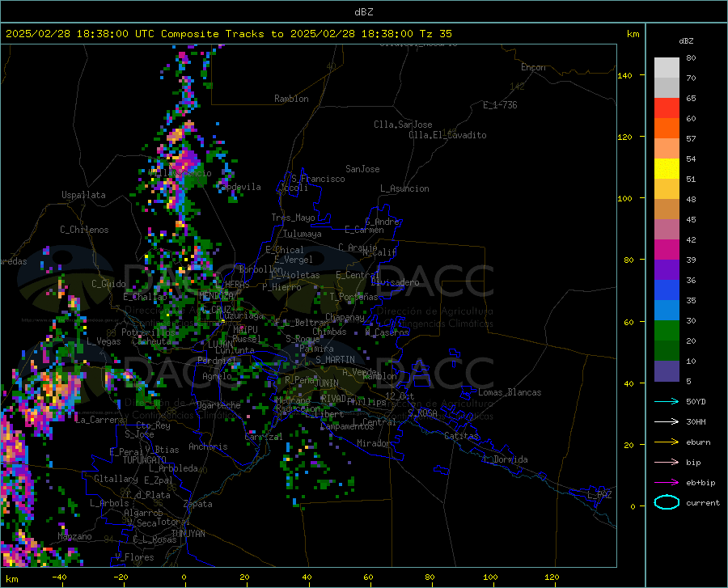Image resolution: width=728 pixels, height=588 pixels.
Task: Click the 2025/02/28 18:38:00 UTC Composite Tracks header
Action: (228, 34)
